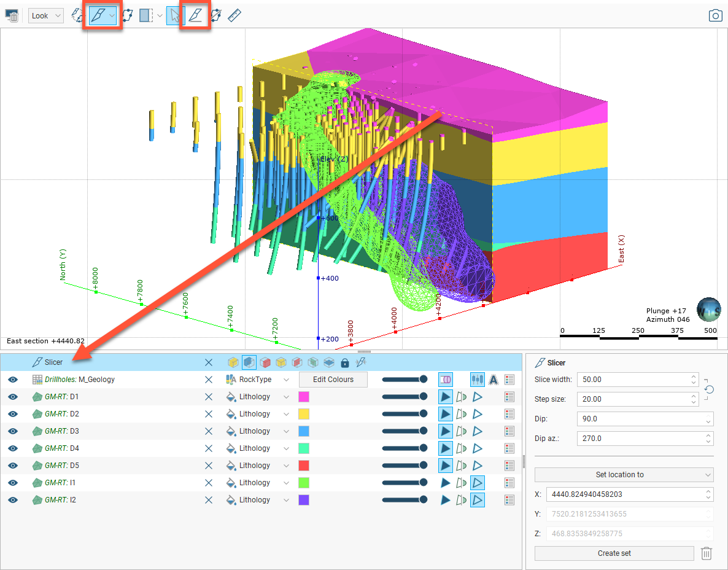Hide the Drillholes: M_Geology layer
The height and width of the screenshot is (570, 728).
point(13,380)
